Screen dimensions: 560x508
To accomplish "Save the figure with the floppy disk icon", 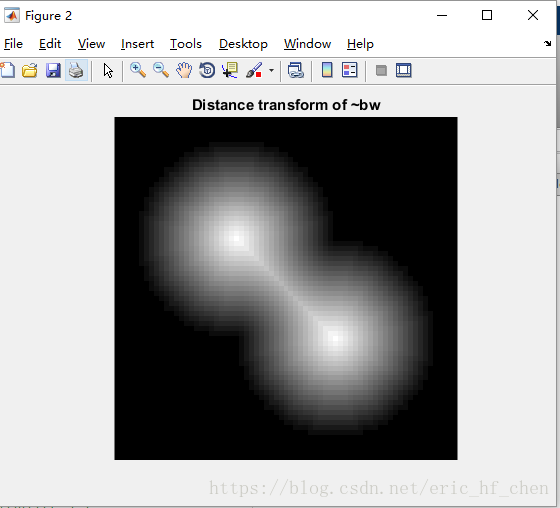I will (x=53, y=70).
